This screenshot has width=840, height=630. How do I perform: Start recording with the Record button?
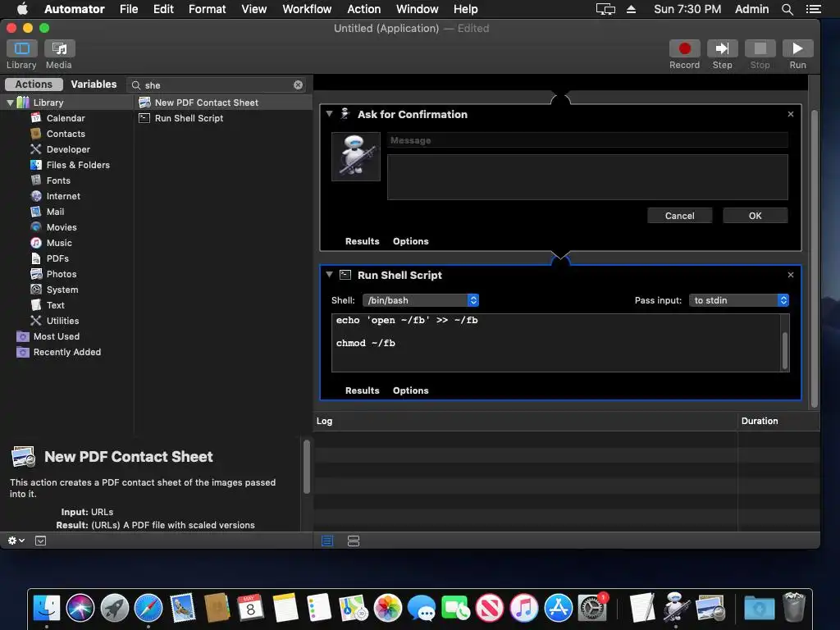(x=684, y=48)
